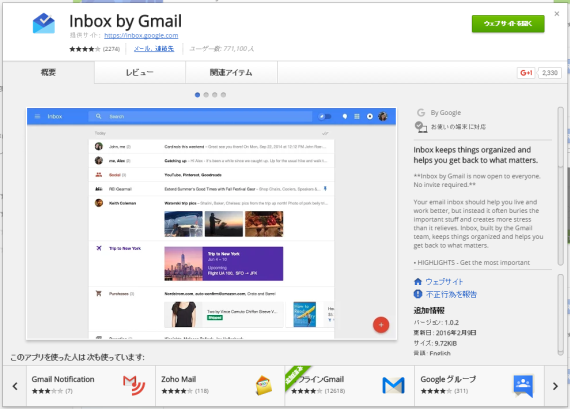Open the food photo thumbnail

coord(264,224)
